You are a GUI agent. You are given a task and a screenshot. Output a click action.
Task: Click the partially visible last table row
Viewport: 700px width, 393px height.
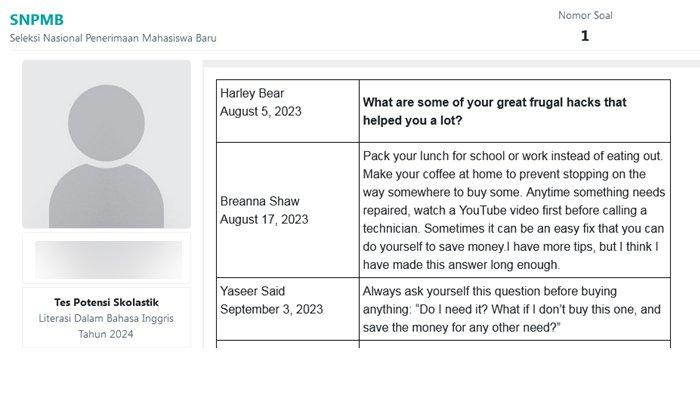[x=443, y=344]
